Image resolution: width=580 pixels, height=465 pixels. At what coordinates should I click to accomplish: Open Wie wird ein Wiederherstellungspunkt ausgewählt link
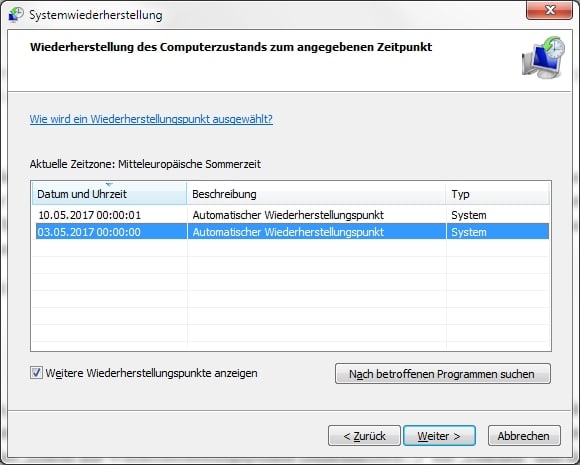[151, 119]
